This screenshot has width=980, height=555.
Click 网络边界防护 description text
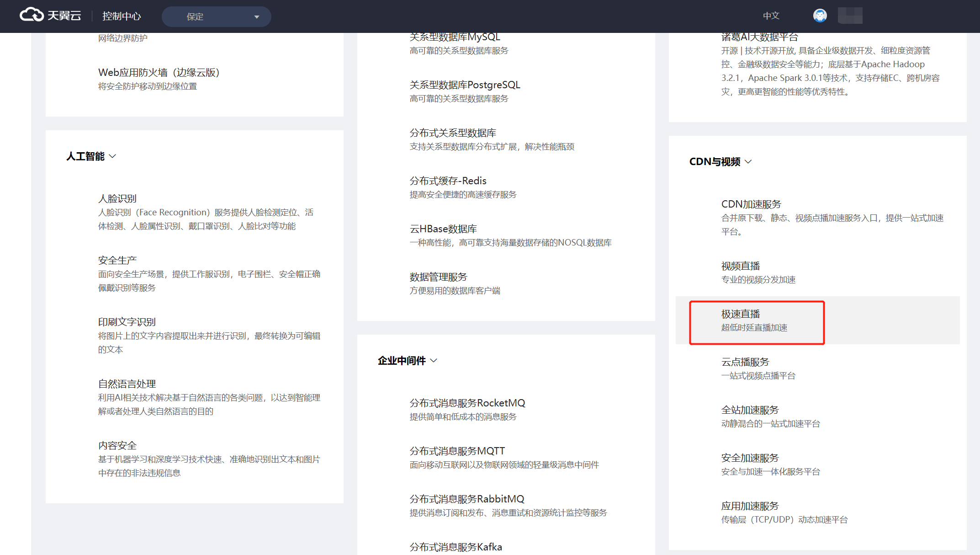(x=123, y=38)
